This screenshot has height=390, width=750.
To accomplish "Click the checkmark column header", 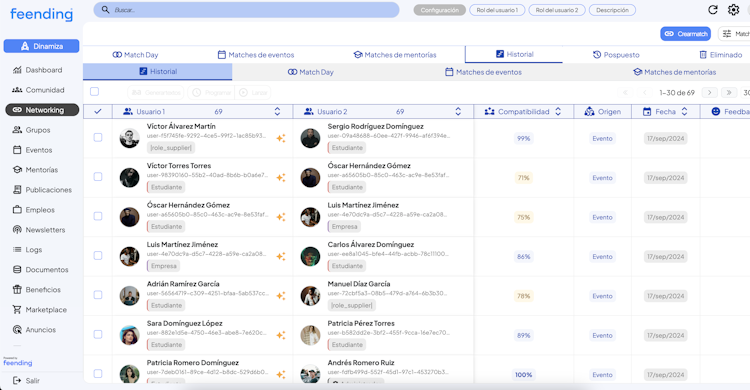I will coord(98,111).
